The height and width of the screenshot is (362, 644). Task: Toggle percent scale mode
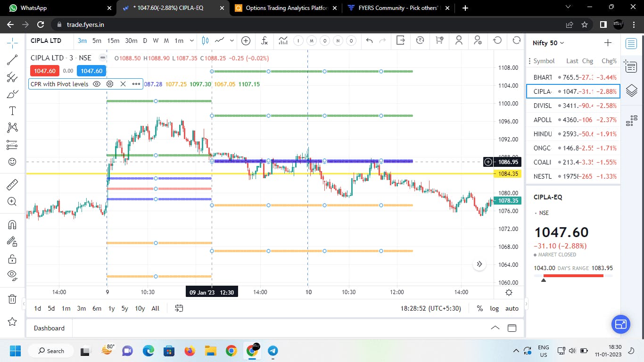pyautogui.click(x=480, y=308)
